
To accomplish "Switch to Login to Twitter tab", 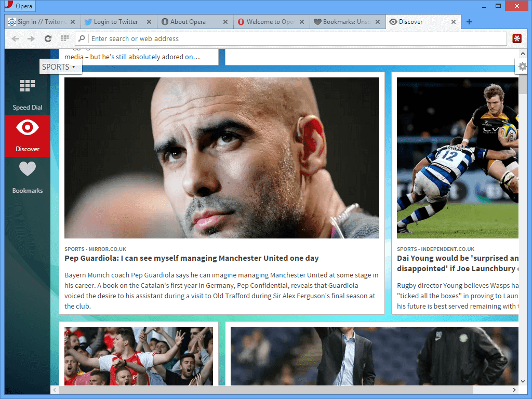I will point(119,22).
